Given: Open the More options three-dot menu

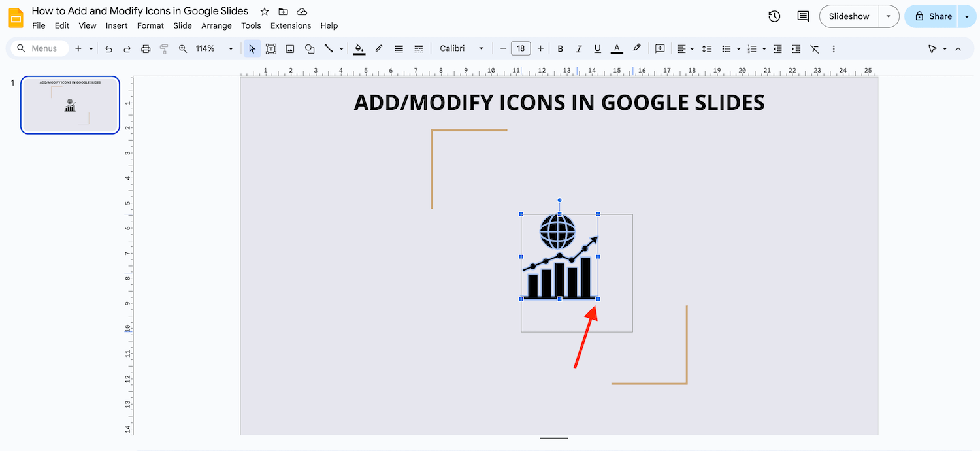Looking at the screenshot, I should (834, 49).
